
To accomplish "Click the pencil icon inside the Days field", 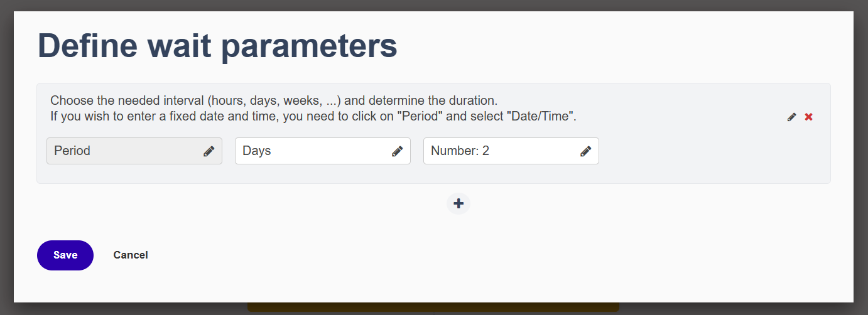I will point(398,151).
